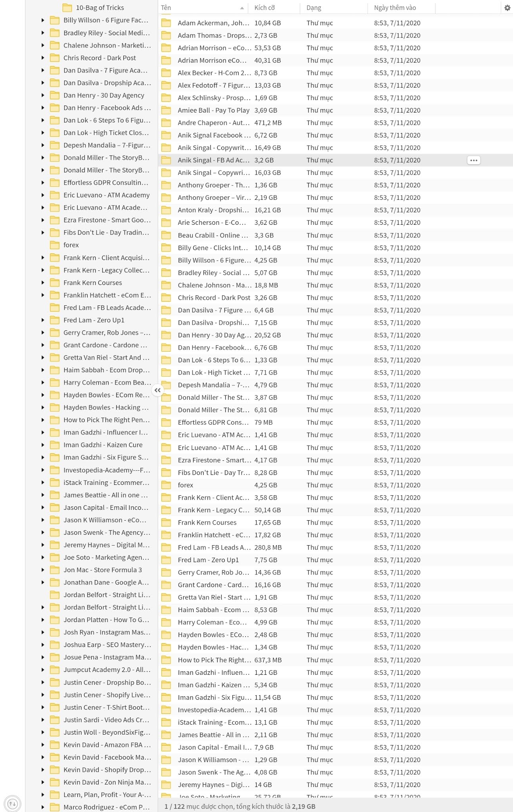The image size is (513, 812).
Task: Expand Chris Record - Dark Post tree node
Action: tap(43, 58)
